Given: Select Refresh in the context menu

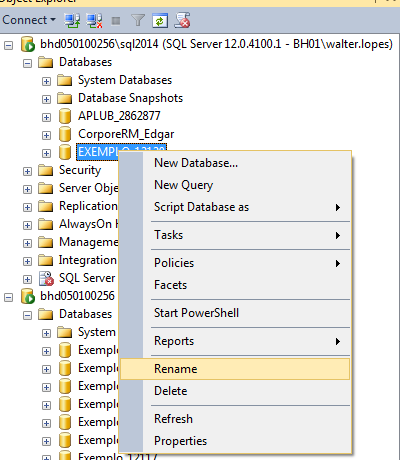Looking at the screenshot, I should pos(235,419).
